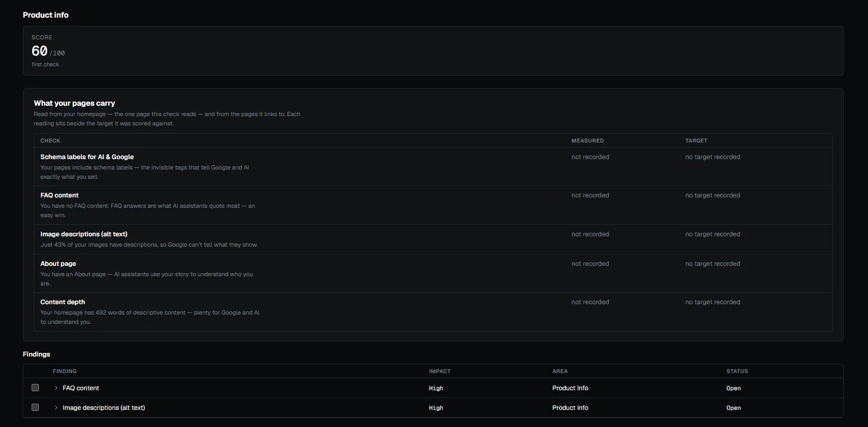The image size is (868, 427).
Task: Click Image descriptions (alt text) finding title
Action: click(x=104, y=408)
